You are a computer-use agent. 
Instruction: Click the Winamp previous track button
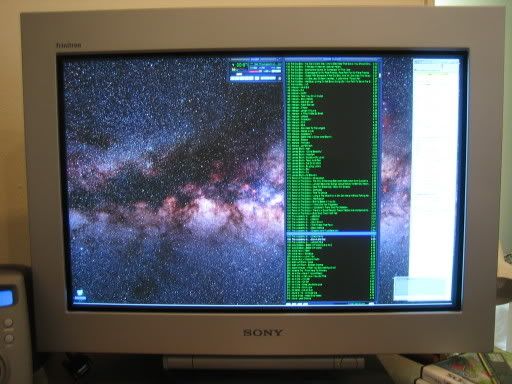click(x=232, y=78)
